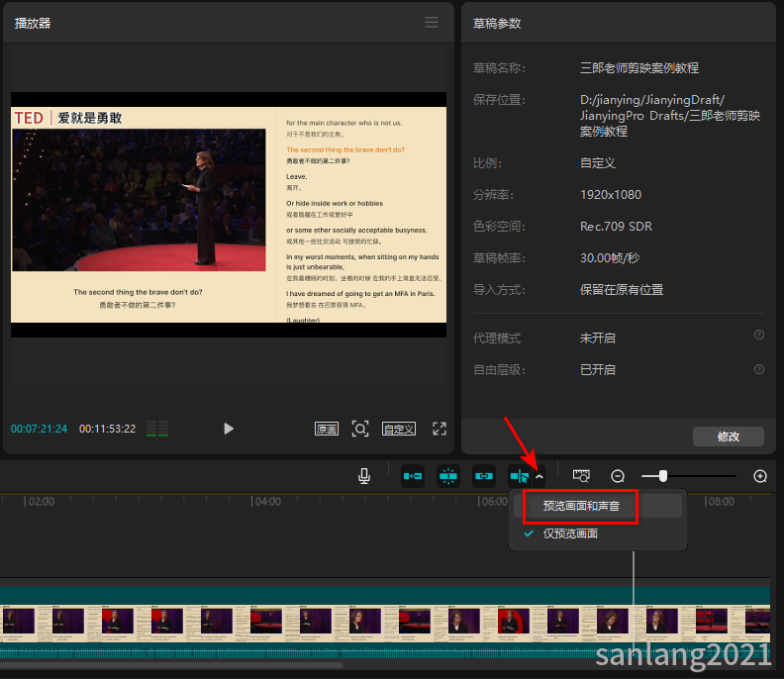Show help for 代理模式 proxy mode
Viewport: 784px width, 679px height.
tap(759, 335)
